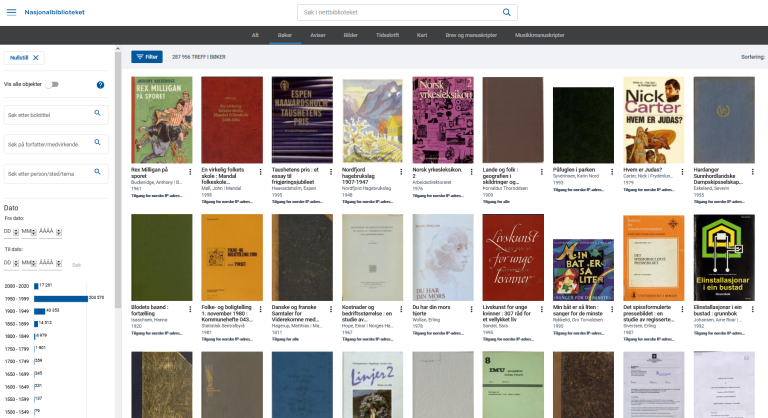
Task: Open options menu for Hardanger Sunnhordlandske Dampskipsselskap
Action: click(x=752, y=172)
